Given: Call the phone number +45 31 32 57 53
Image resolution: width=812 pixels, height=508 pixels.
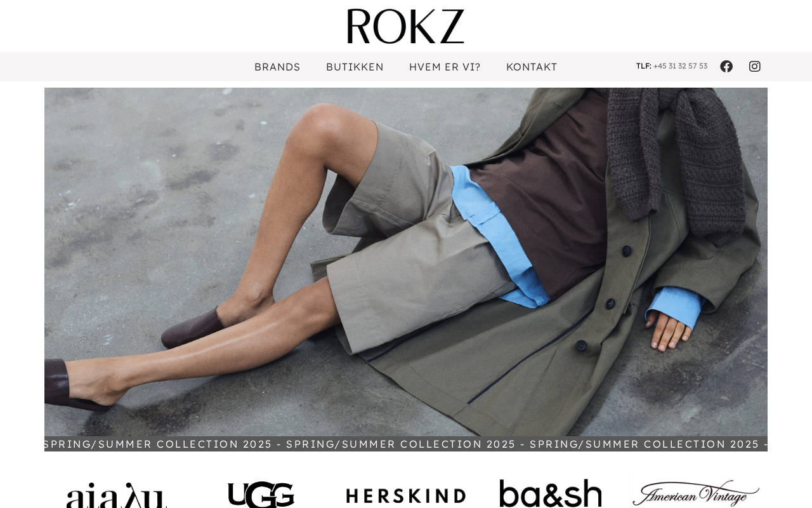Looking at the screenshot, I should pos(680,66).
